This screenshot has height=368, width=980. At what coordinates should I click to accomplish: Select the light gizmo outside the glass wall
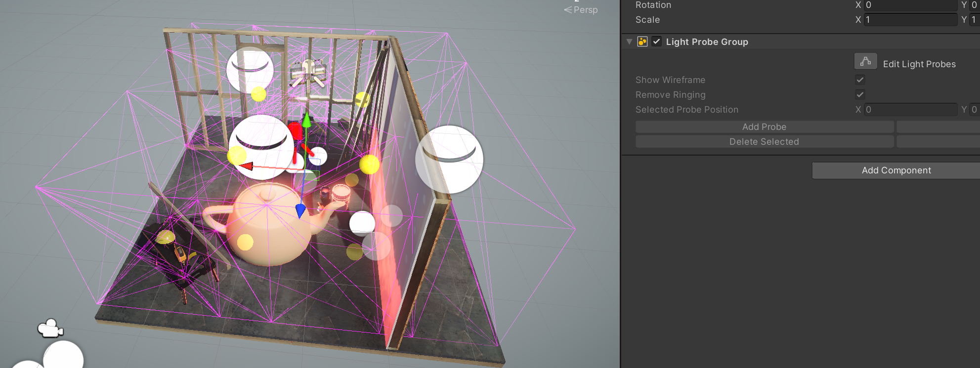[x=449, y=159]
